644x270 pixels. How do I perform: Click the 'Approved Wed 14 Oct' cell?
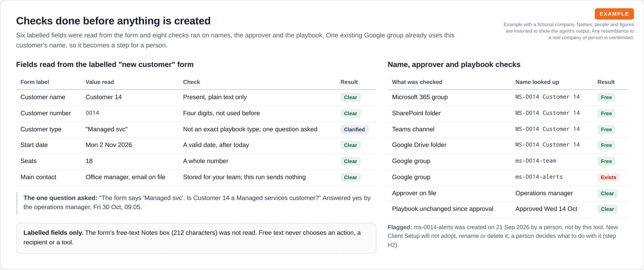[x=546, y=209]
